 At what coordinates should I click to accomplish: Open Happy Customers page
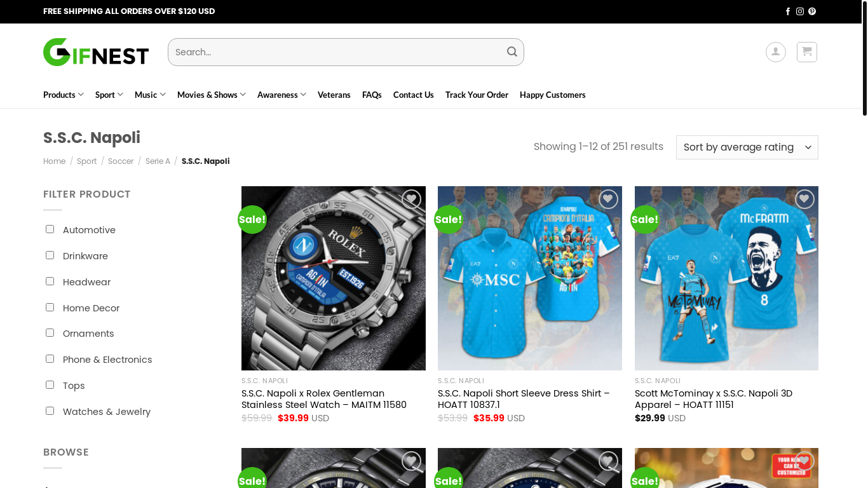pos(553,95)
